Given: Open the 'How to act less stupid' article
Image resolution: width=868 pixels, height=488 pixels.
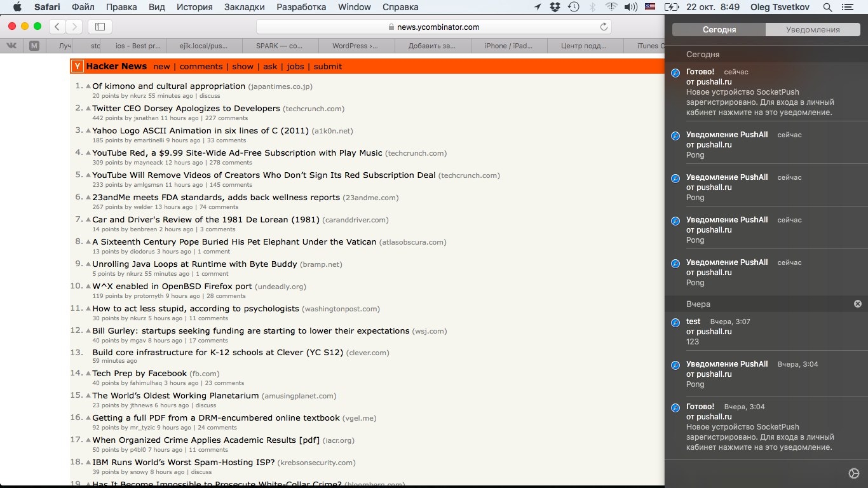Looking at the screenshot, I should pyautogui.click(x=196, y=309).
